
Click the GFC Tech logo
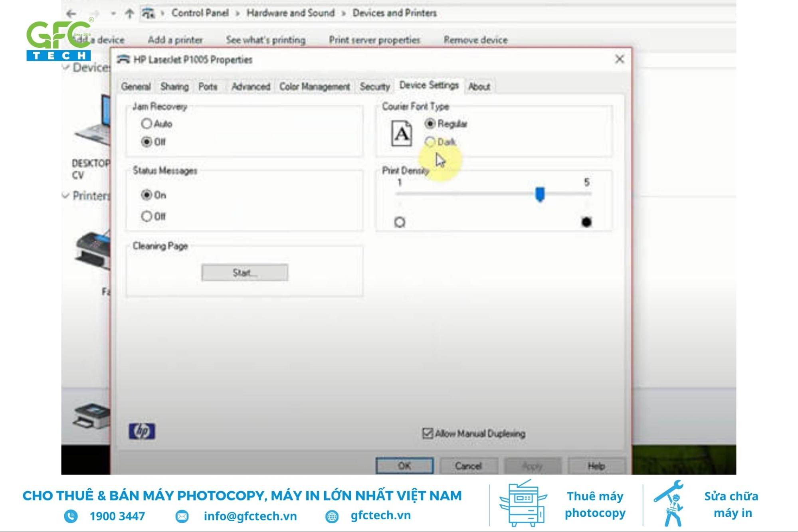[60, 40]
